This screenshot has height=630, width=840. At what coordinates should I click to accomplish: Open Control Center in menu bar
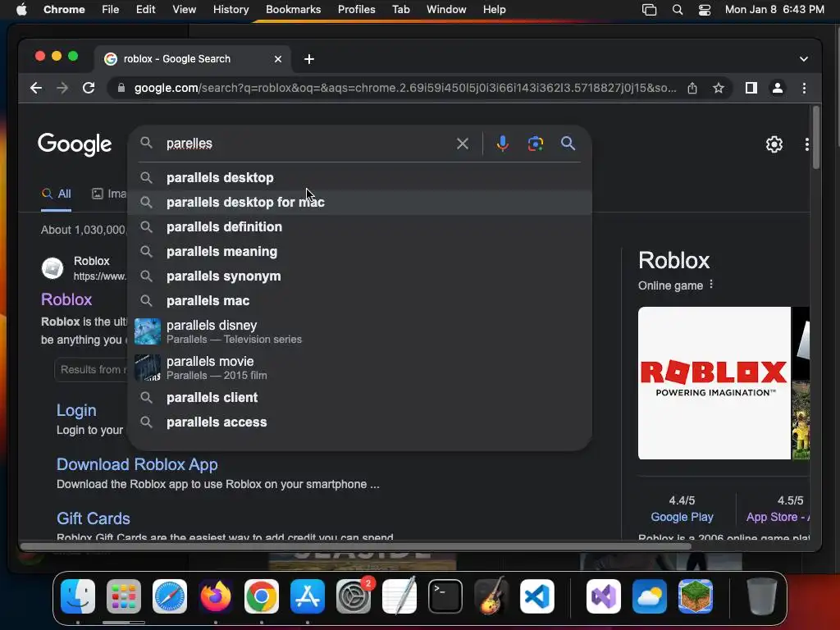[705, 10]
